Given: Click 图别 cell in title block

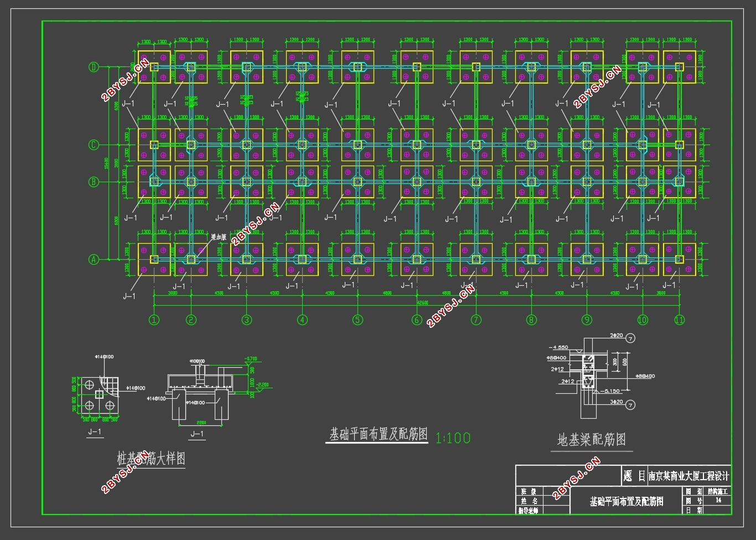Looking at the screenshot, I should 693,491.
